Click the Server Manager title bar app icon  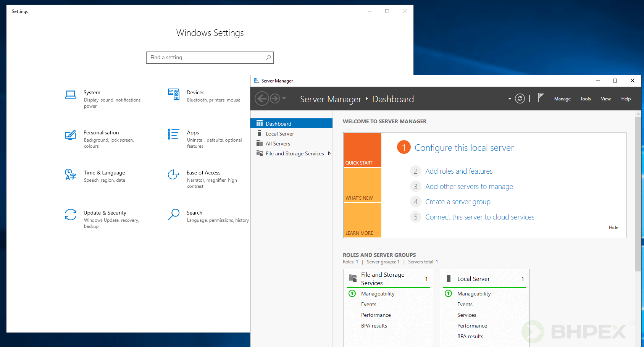pyautogui.click(x=257, y=81)
